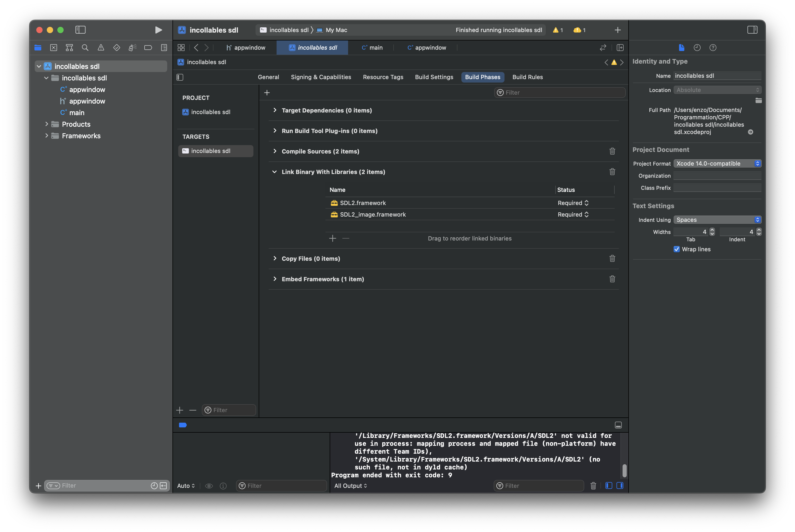Open the Find navigator magnifier
795x532 pixels.
(x=85, y=48)
